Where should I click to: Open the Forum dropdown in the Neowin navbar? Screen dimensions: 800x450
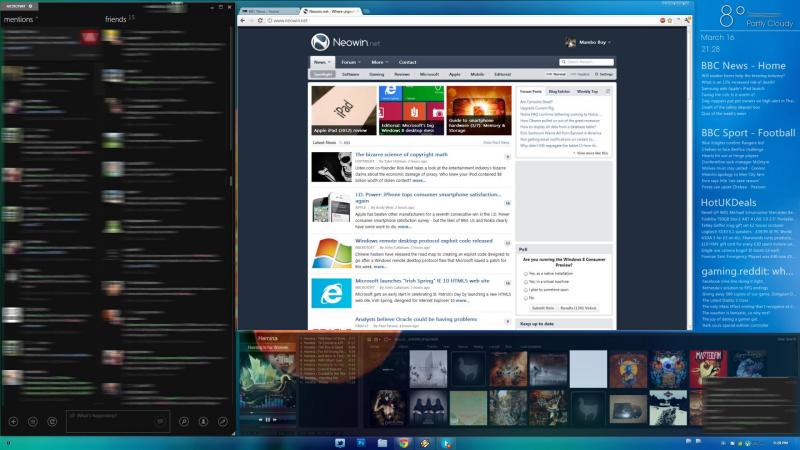351,62
